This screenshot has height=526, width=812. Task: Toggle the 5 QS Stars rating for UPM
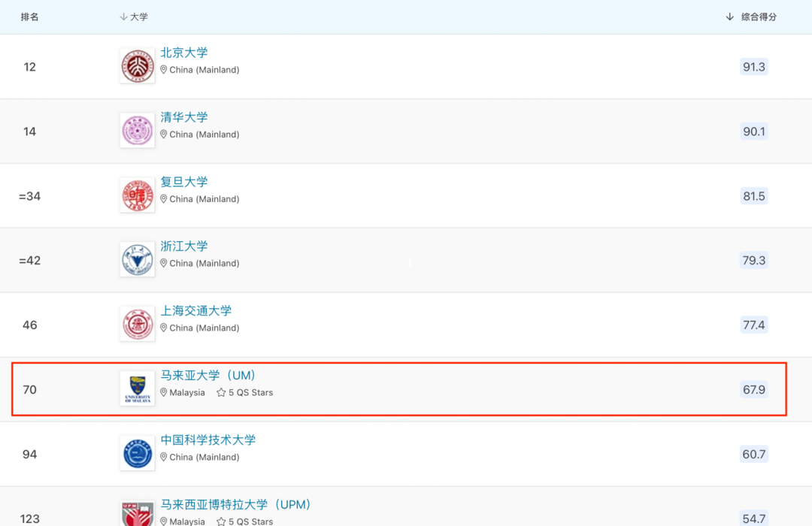click(220, 521)
